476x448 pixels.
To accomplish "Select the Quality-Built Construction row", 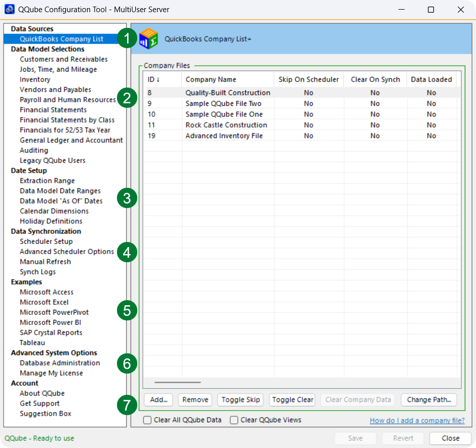I will tap(302, 93).
